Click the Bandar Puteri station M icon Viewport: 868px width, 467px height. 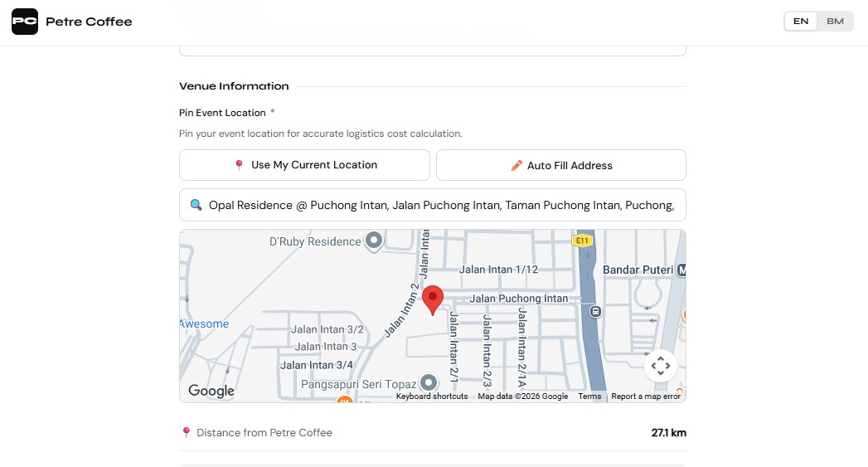point(681,270)
